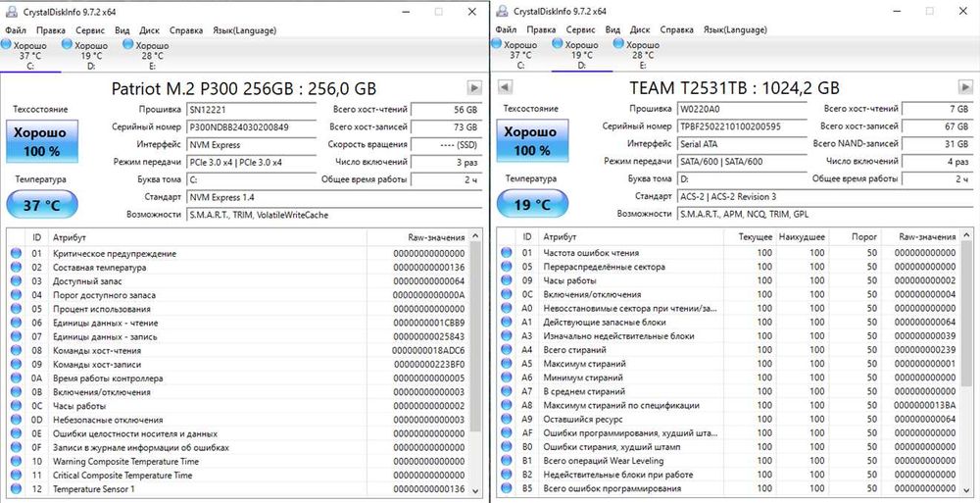Click status icon for Оставшийся ресурс row

coord(507,419)
